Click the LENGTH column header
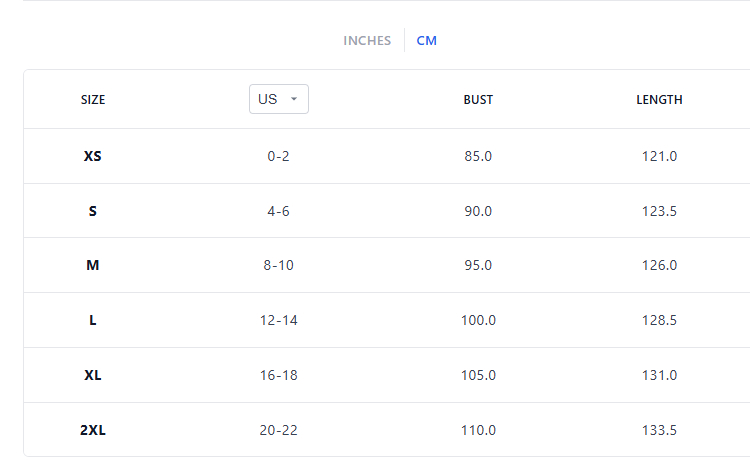Viewport: 750px width, 464px height. click(x=659, y=100)
